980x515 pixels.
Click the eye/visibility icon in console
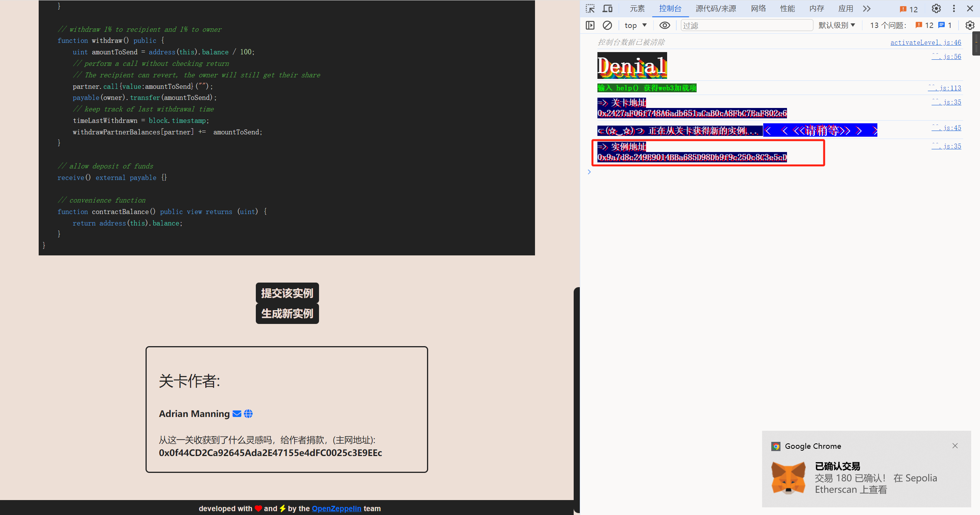point(664,25)
